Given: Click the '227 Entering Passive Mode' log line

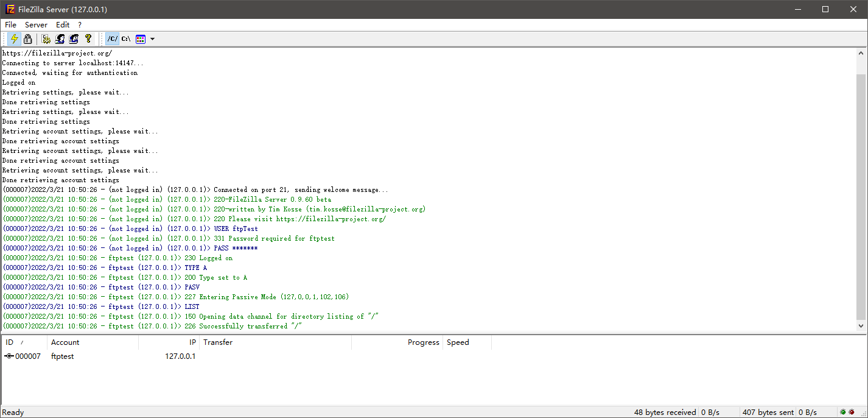Looking at the screenshot, I should pyautogui.click(x=175, y=297).
